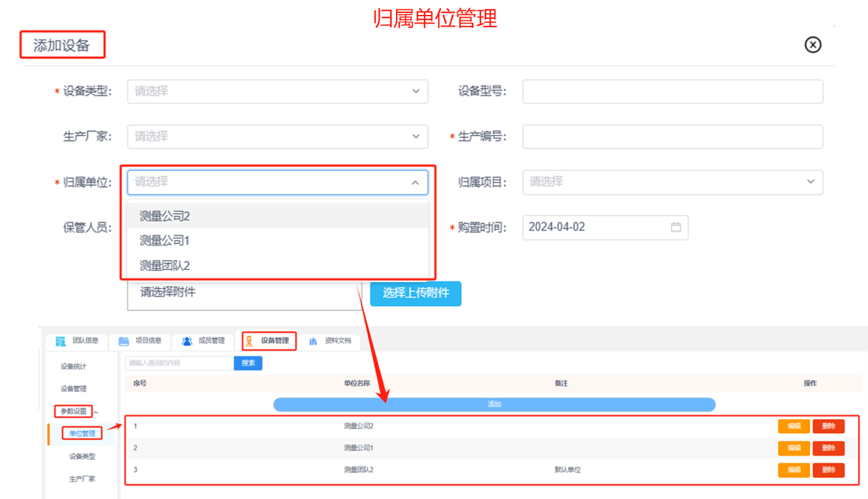Choose 测量团队2 in the dropdown list

pyautogui.click(x=165, y=266)
